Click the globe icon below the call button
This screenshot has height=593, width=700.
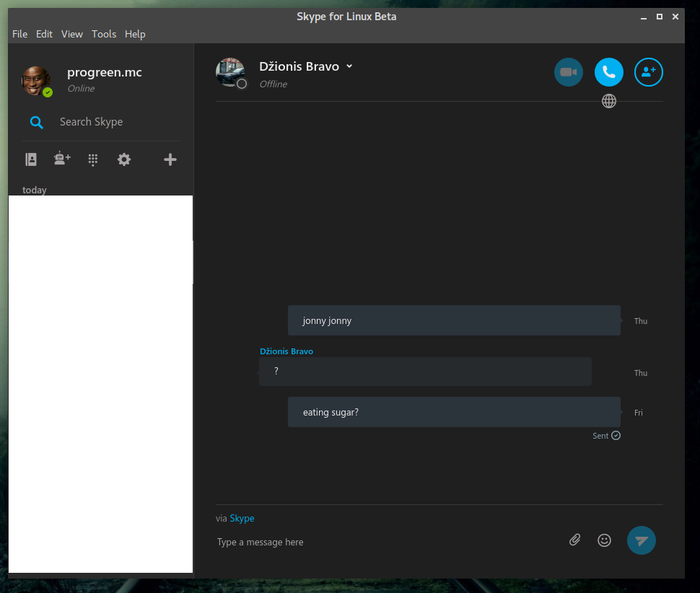[609, 101]
